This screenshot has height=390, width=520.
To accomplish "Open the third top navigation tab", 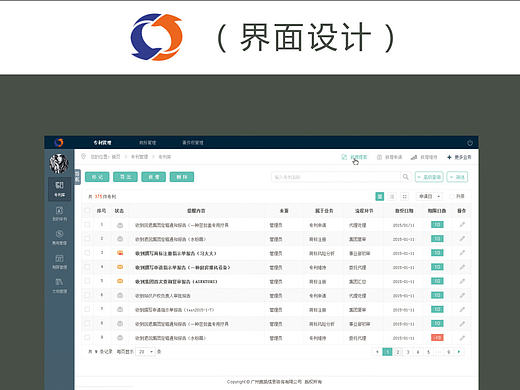I will 193,142.
